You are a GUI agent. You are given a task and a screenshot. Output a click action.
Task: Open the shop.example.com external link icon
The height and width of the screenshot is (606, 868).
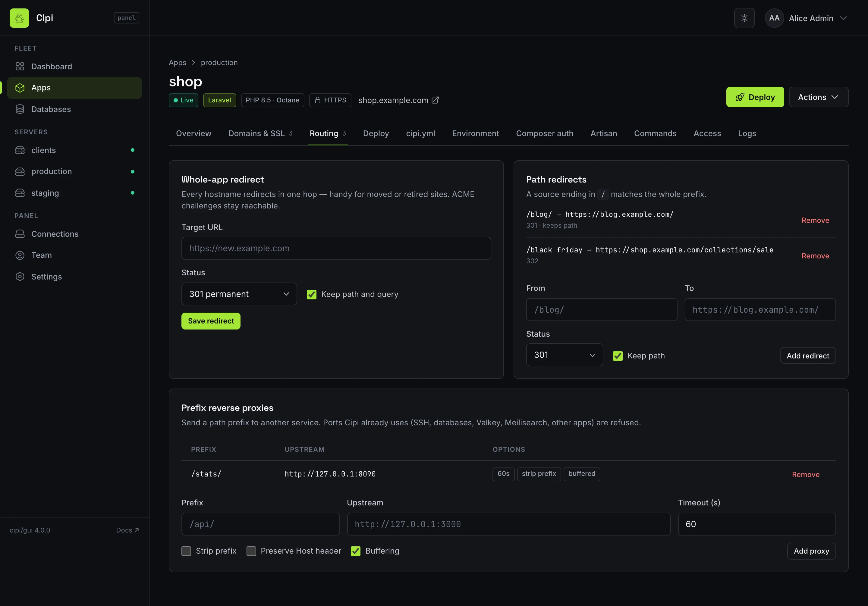[x=435, y=100]
